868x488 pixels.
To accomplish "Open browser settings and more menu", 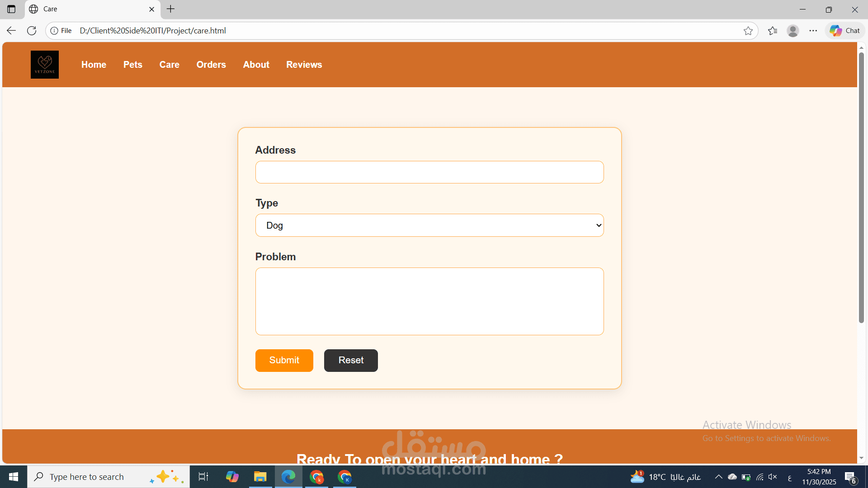I will click(813, 31).
